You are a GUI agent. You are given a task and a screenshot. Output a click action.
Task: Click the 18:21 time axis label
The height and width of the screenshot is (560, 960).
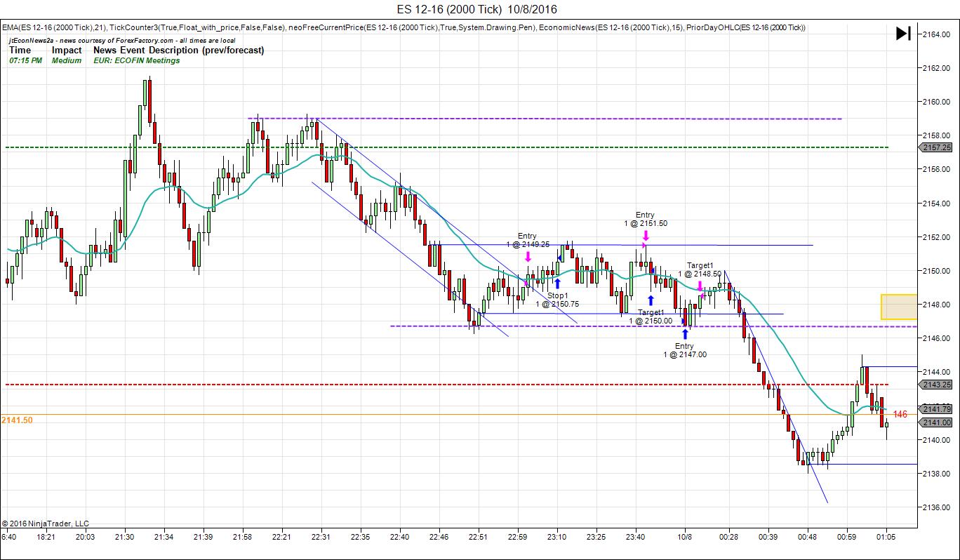tap(46, 537)
